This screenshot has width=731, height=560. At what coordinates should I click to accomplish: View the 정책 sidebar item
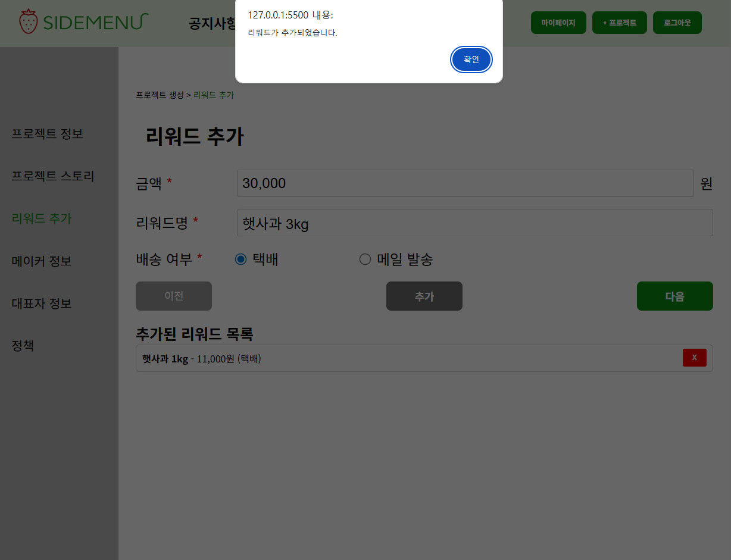[22, 345]
